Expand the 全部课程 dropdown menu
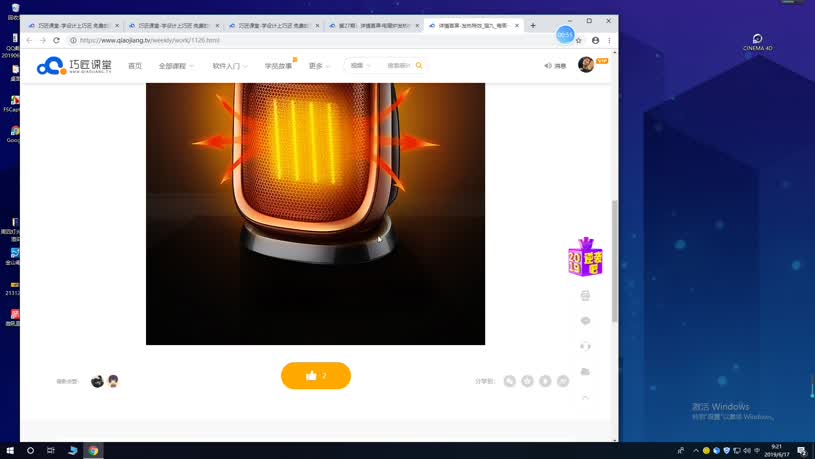Viewport: 815px width, 459px height. click(x=176, y=66)
